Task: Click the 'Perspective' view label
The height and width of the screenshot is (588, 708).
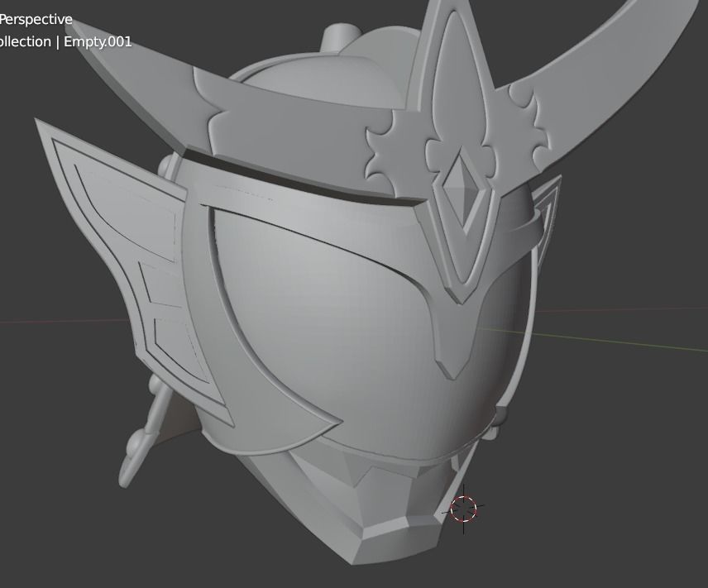Action: 36,19
